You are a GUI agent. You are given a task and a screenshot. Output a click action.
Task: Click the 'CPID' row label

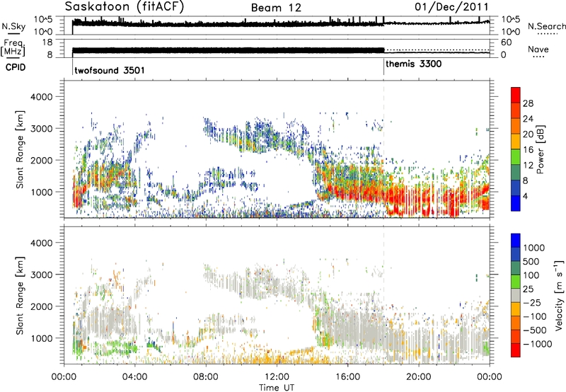click(x=16, y=67)
